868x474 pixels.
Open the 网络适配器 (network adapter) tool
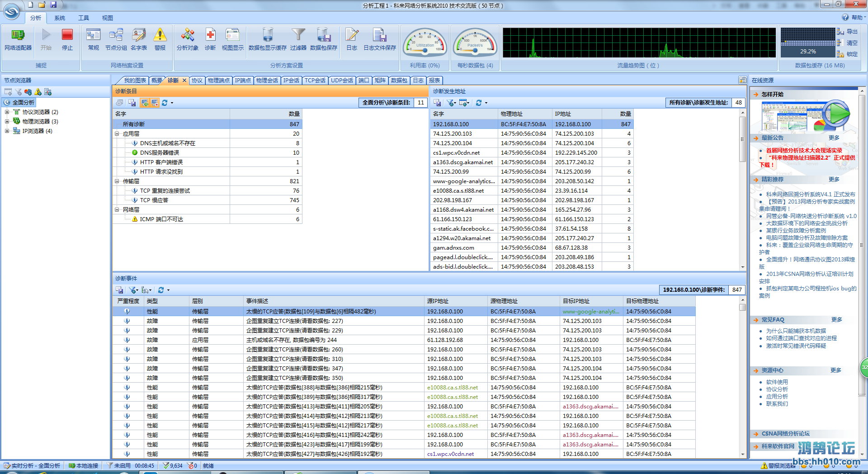click(x=18, y=39)
